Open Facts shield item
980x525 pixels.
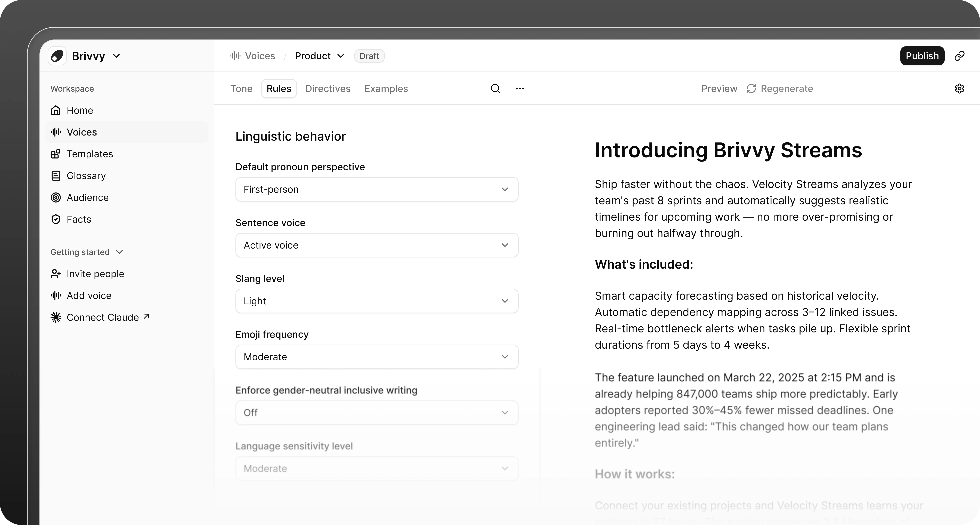click(78, 219)
